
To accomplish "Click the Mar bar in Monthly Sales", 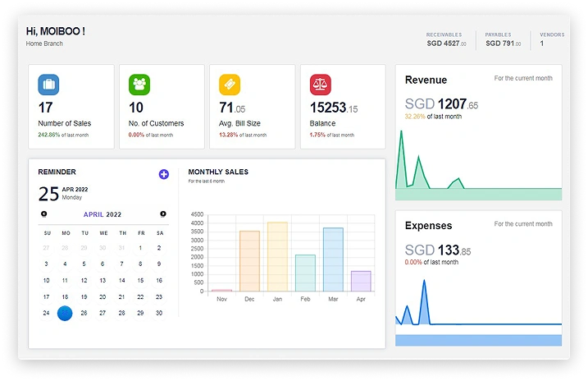I will pos(333,259).
